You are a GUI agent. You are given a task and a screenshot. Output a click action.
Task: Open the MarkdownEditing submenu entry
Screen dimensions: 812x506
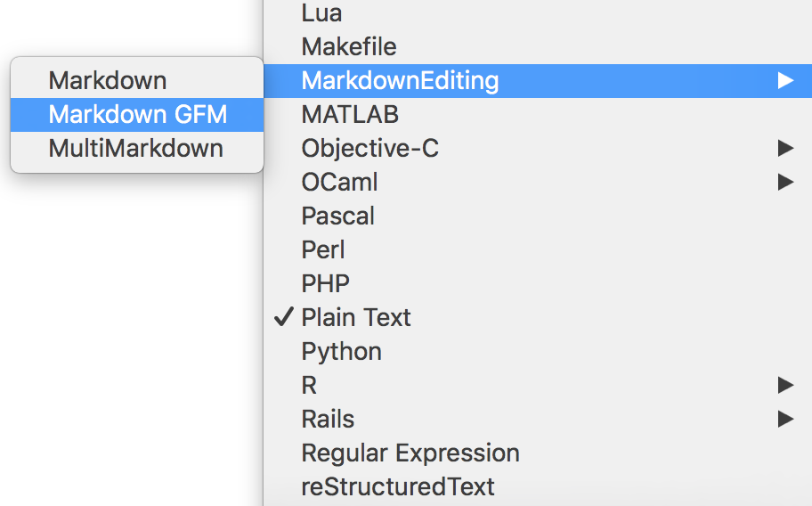[x=400, y=80]
